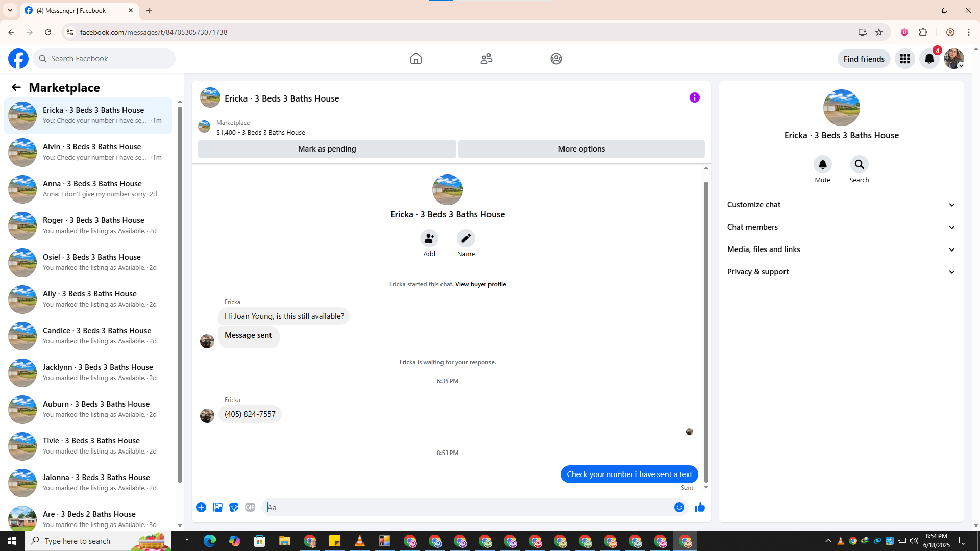Viewport: 980px width, 551px height.
Task: Open File Explorer from taskbar
Action: coord(284,541)
